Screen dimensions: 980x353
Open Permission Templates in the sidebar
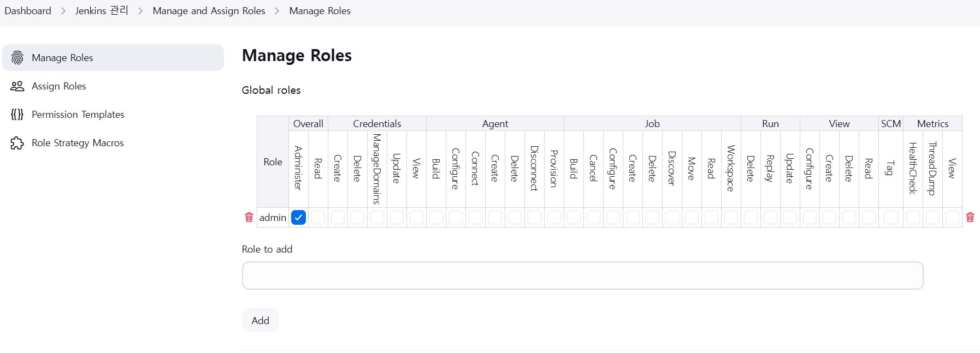113,115
